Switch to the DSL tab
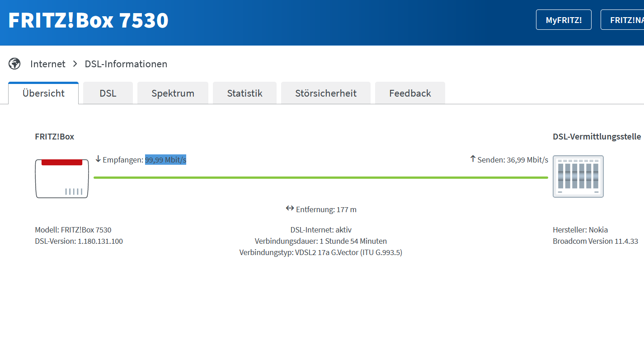 tap(108, 93)
